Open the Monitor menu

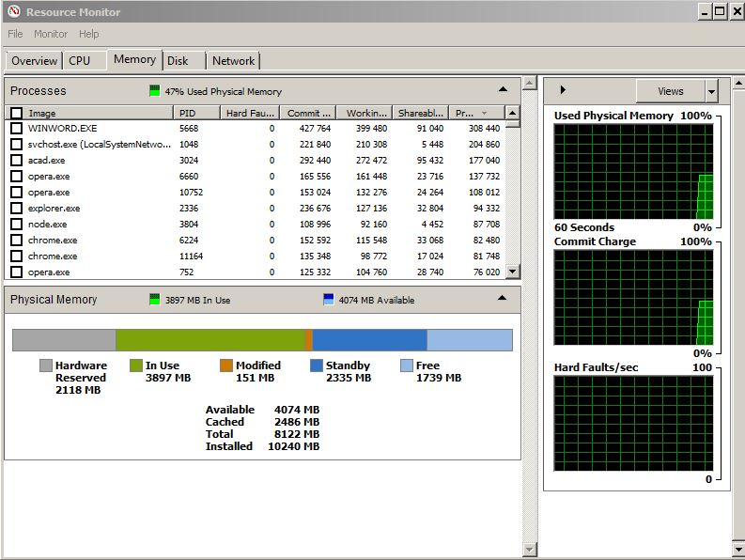(x=51, y=34)
